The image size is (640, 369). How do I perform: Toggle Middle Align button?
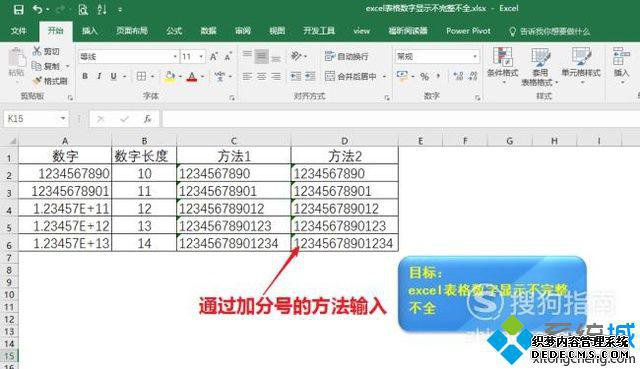tap(262, 56)
